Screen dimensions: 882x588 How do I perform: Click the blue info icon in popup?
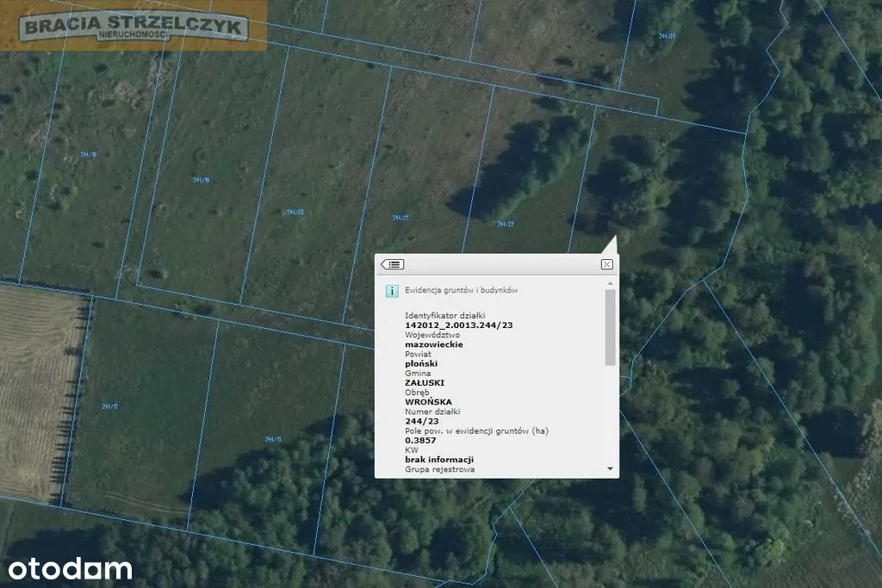point(391,291)
